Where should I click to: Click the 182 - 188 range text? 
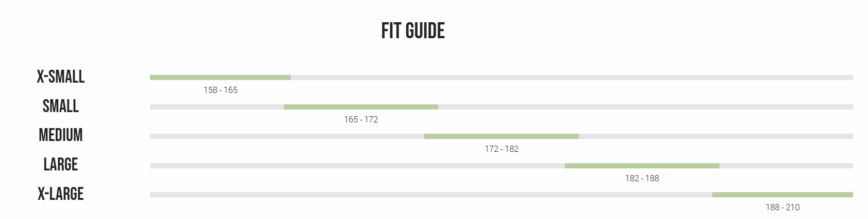[x=642, y=178]
